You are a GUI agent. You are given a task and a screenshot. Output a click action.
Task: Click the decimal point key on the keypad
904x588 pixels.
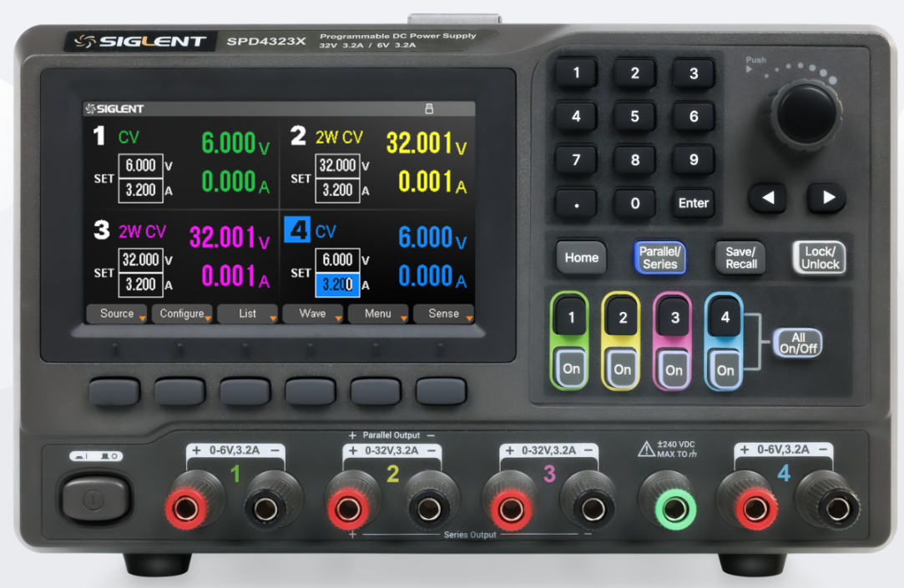[577, 203]
